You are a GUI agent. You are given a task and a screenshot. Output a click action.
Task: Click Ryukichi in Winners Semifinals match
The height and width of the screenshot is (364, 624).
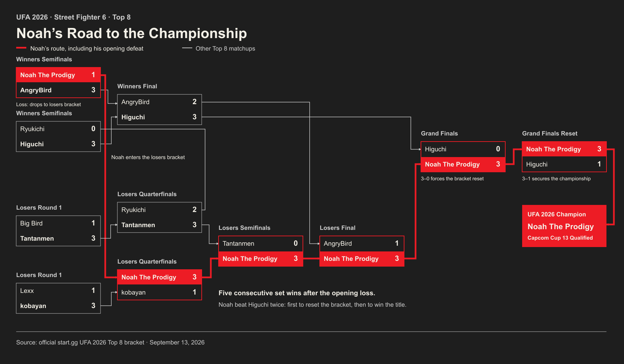tap(58, 129)
